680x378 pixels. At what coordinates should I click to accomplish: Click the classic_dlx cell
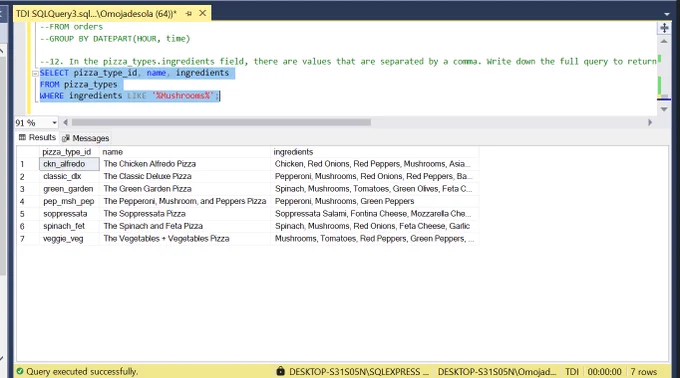point(69,176)
